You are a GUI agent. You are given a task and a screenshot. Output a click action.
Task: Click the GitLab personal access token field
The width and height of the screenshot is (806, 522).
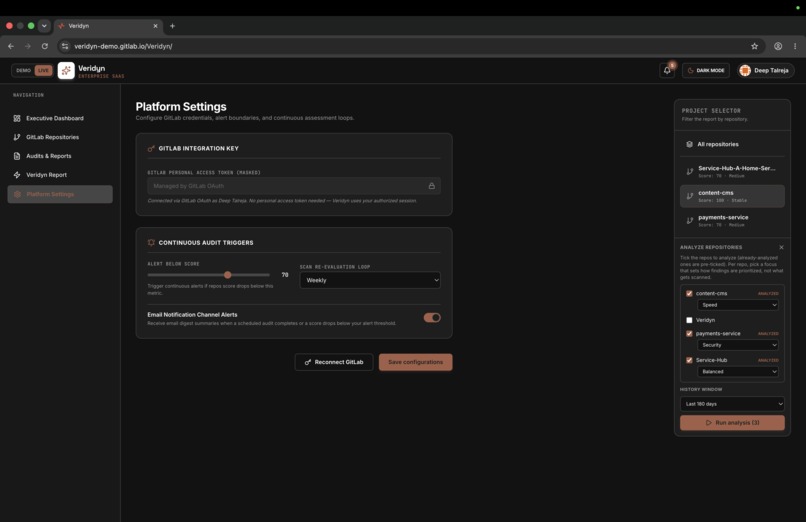(294, 186)
